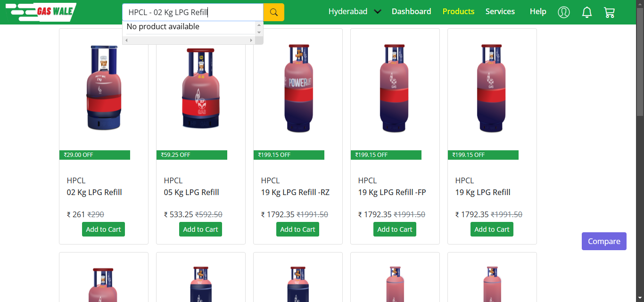Click the search text input field
The image size is (644, 302).
pyautogui.click(x=192, y=12)
